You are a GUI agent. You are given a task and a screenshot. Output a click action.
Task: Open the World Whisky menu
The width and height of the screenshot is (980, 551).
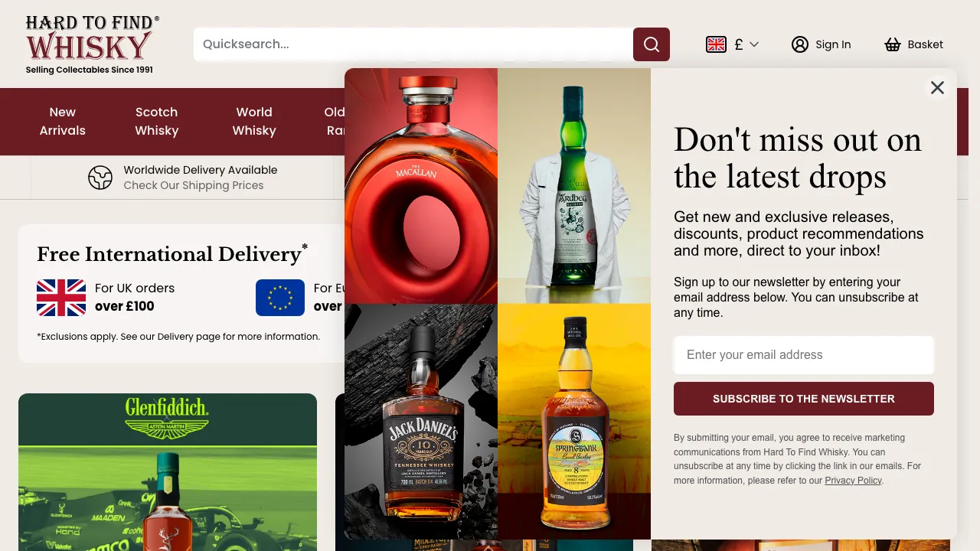[x=254, y=121]
